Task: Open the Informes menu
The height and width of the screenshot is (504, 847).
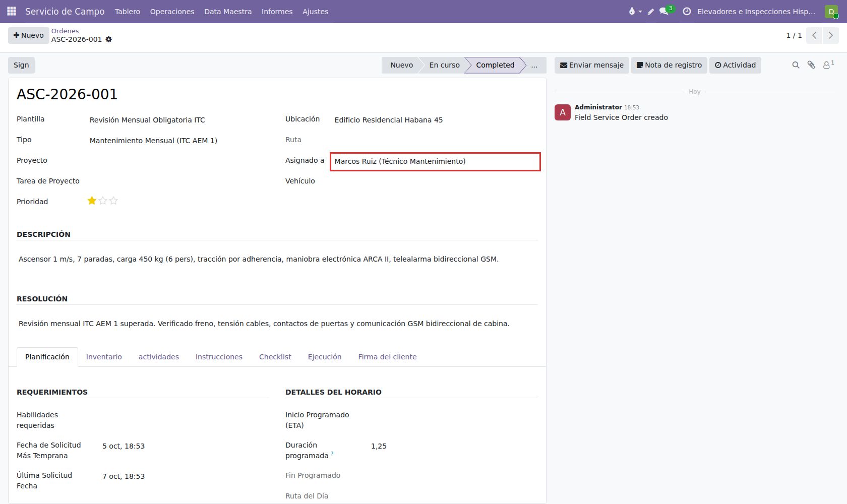Action: (277, 11)
